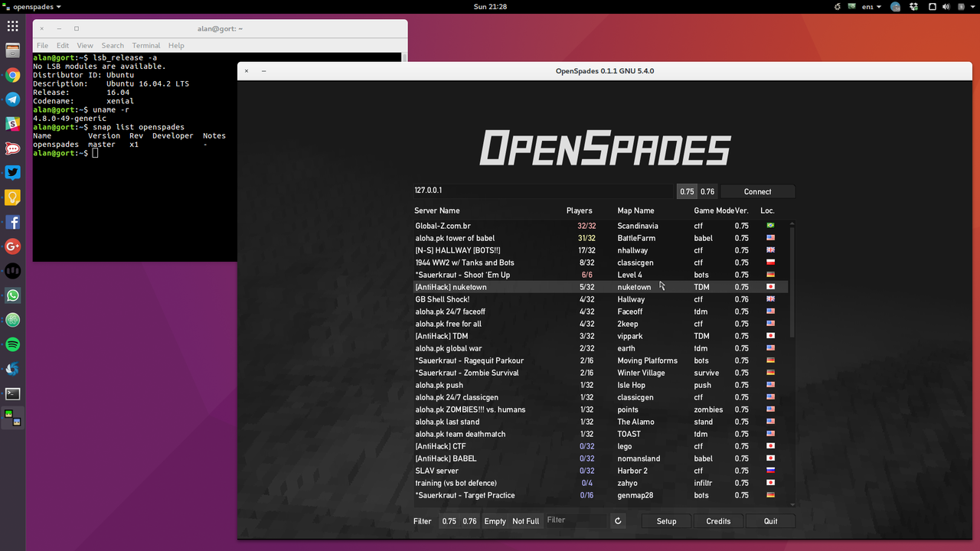Open the Terminal menu in terminal window
This screenshot has width=980, height=551.
click(146, 45)
